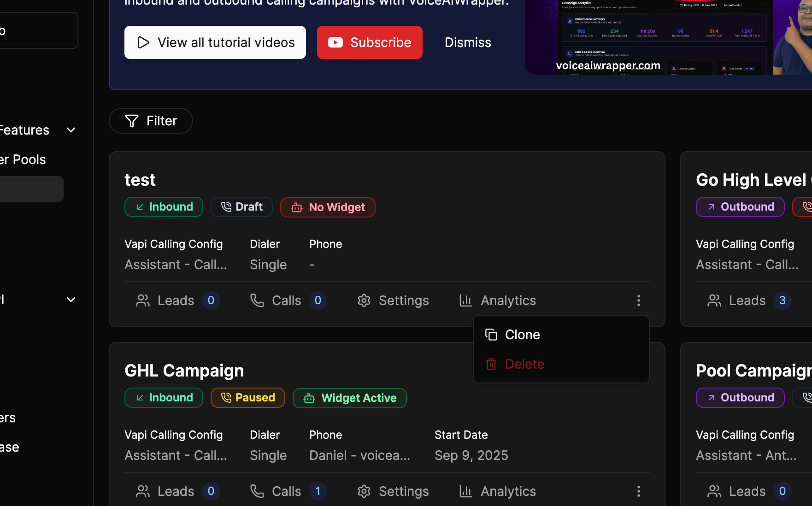The height and width of the screenshot is (506, 812).
Task: Open three-dot menu on test campaign
Action: 638,300
